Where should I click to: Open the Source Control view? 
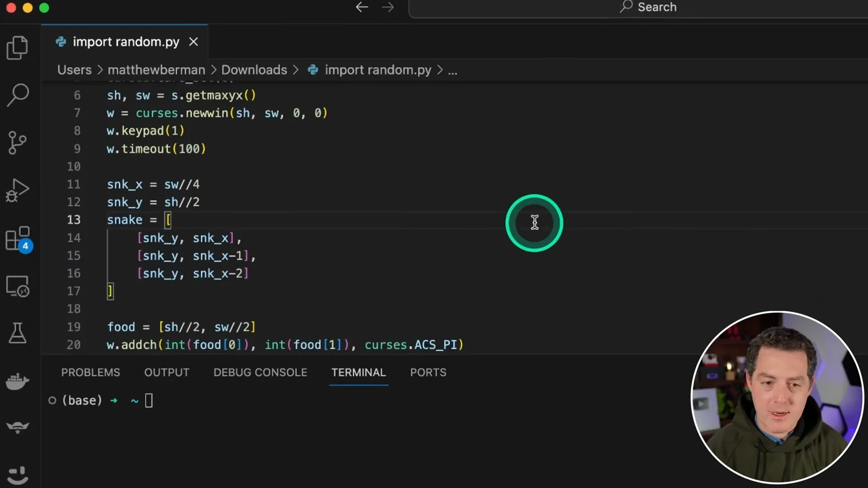[x=17, y=143]
